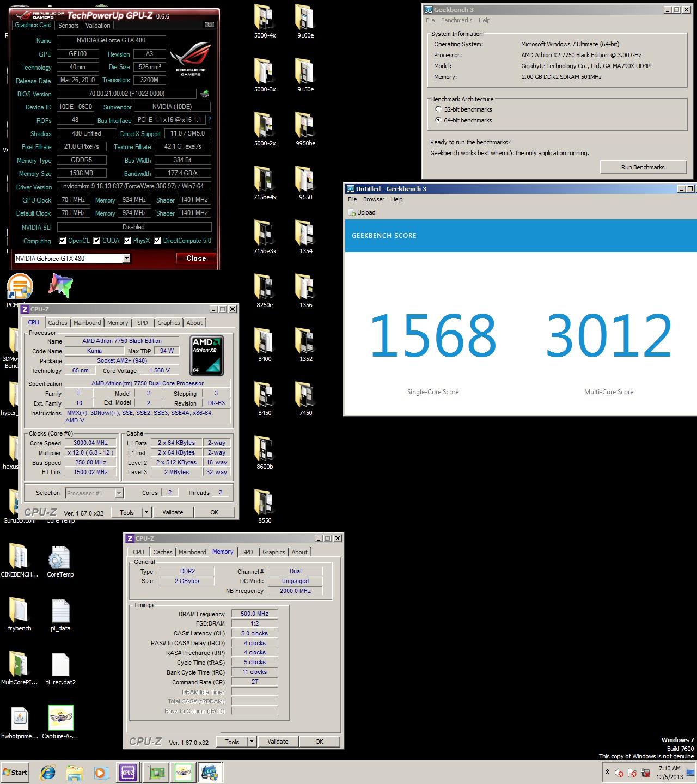Open the Mainboard tab in top CPU-Z window
The width and height of the screenshot is (697, 784).
[x=87, y=323]
